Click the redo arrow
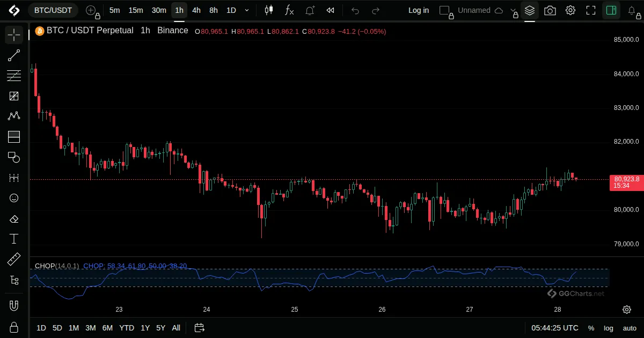The width and height of the screenshot is (644, 338). coord(376,10)
